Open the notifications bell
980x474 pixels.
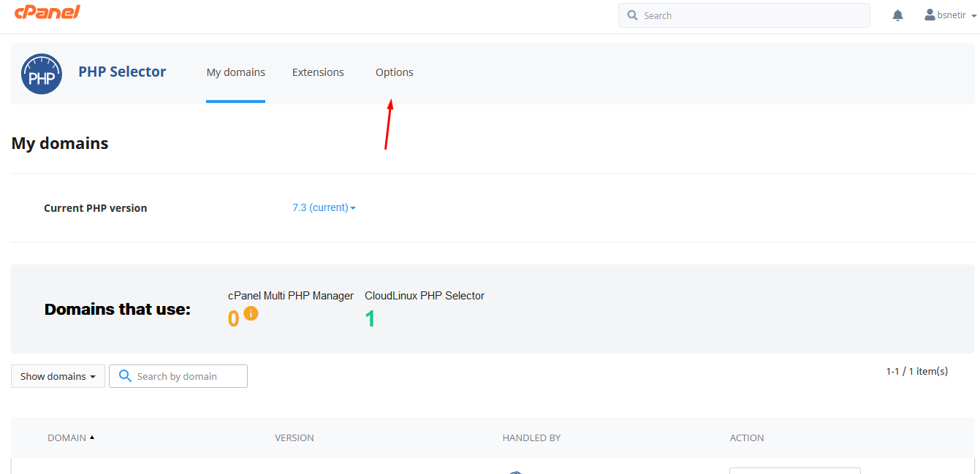point(898,15)
